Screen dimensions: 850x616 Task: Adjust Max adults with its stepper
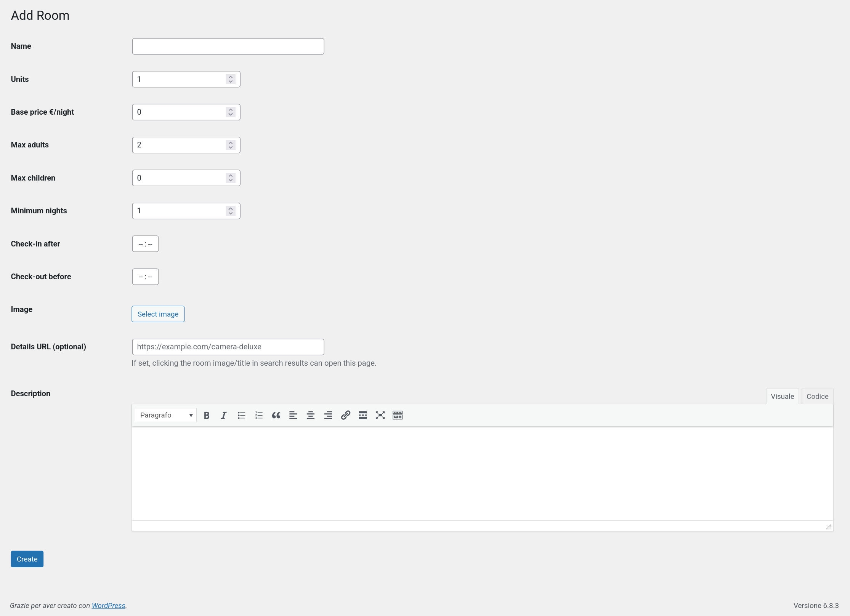231,145
